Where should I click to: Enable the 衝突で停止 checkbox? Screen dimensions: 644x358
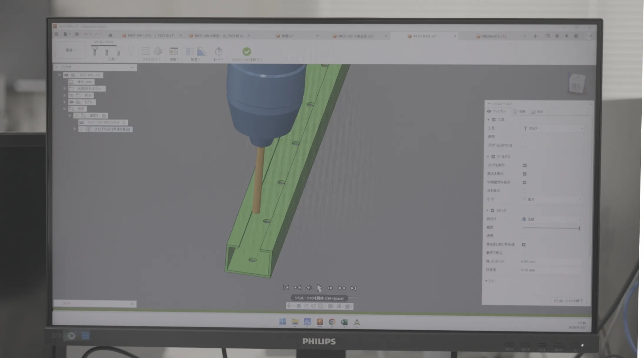click(x=524, y=253)
